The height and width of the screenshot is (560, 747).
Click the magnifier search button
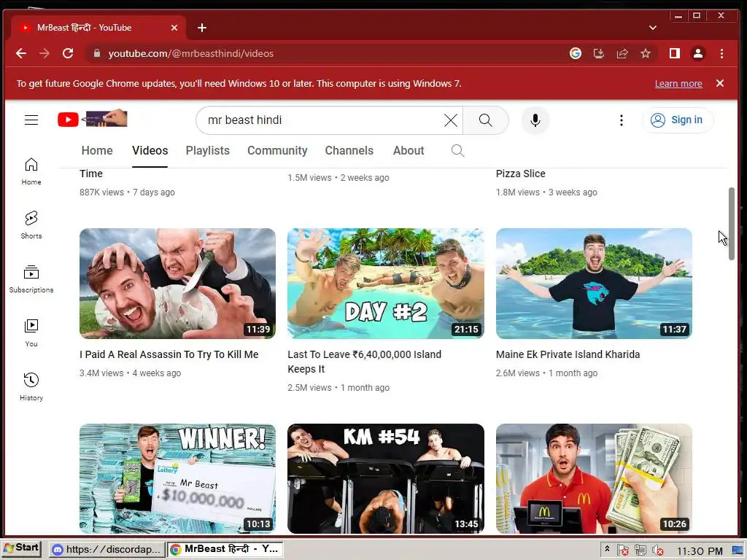tap(485, 120)
